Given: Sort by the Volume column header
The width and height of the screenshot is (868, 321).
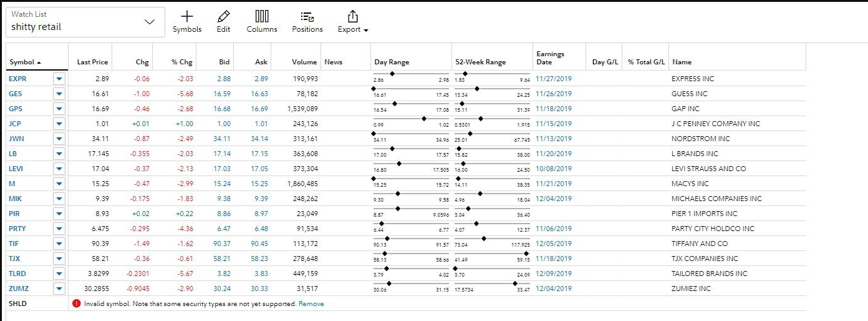Looking at the screenshot, I should coord(304,62).
